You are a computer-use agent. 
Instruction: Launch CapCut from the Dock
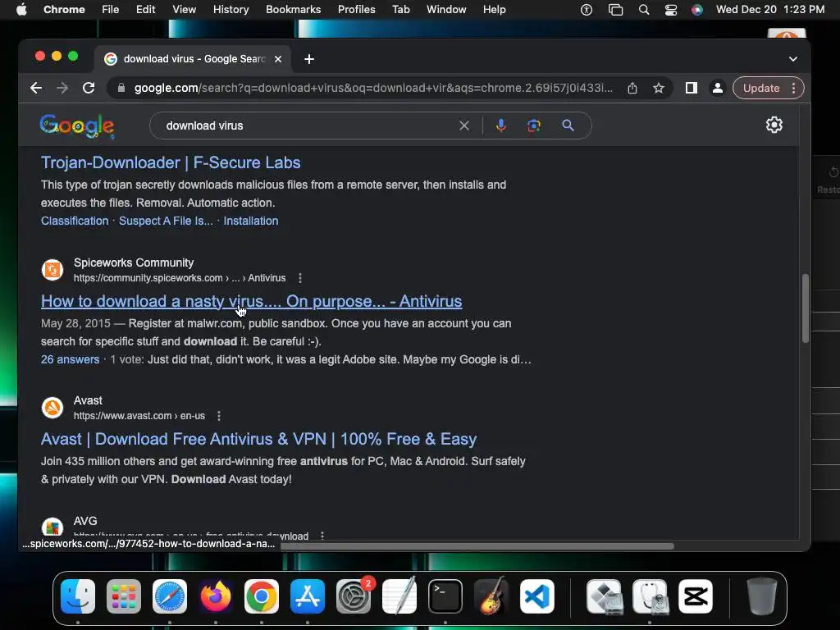pos(696,596)
